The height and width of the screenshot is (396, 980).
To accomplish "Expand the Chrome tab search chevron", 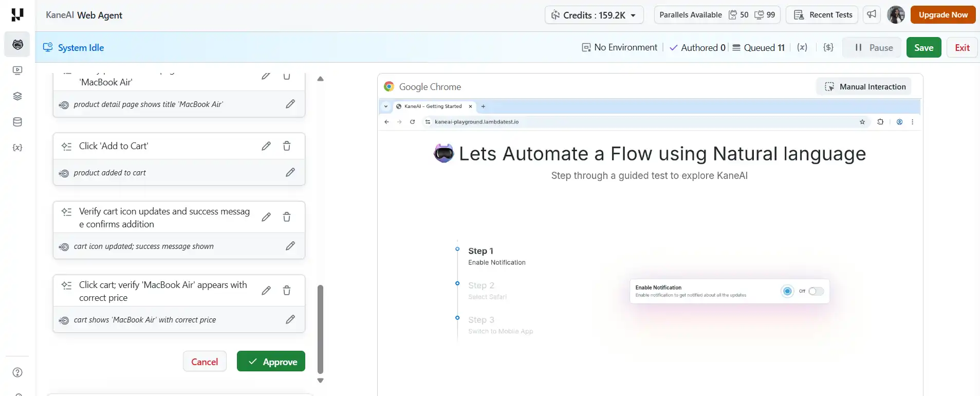I will point(386,106).
